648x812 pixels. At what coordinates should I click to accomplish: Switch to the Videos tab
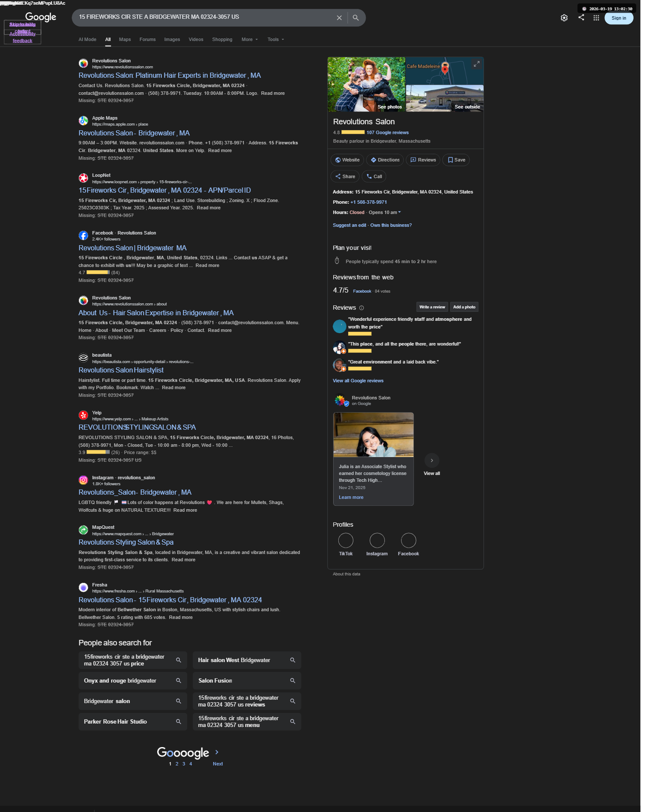tap(196, 40)
